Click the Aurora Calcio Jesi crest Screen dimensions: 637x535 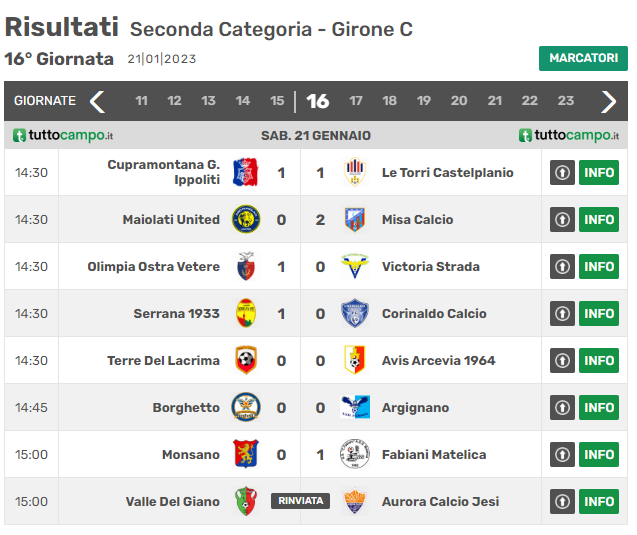pos(355,501)
